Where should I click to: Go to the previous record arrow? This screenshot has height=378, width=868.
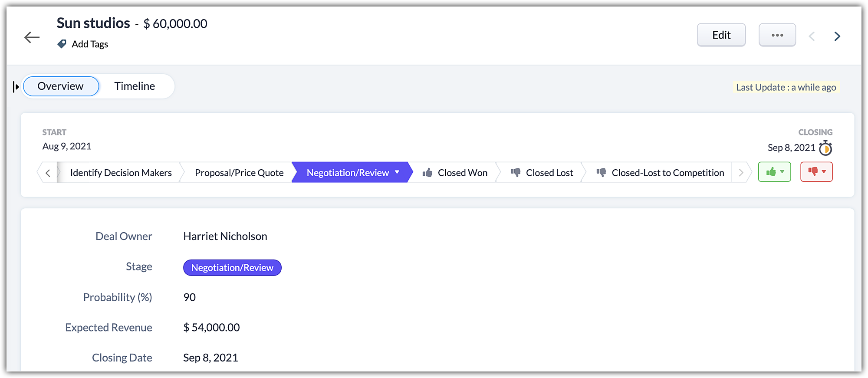click(812, 36)
